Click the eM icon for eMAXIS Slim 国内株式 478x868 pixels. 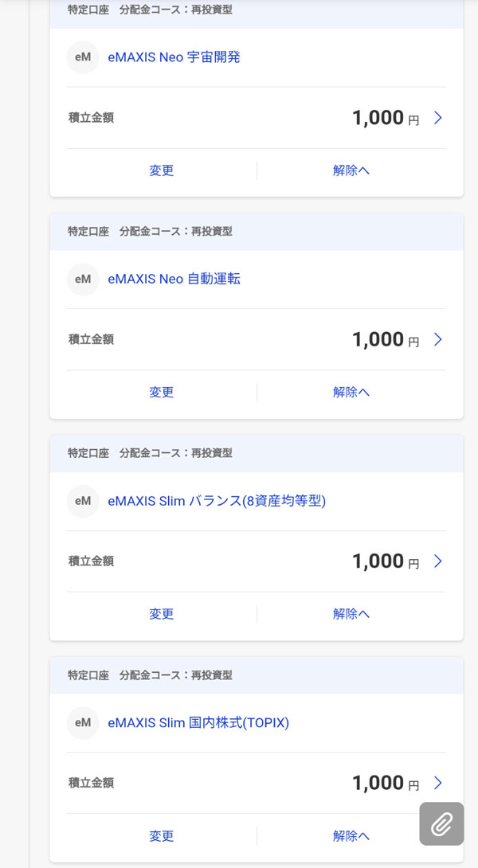(83, 723)
